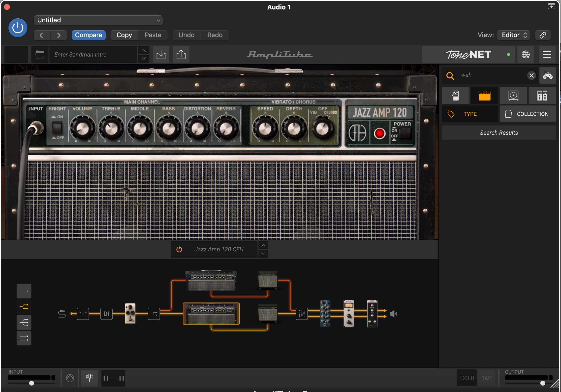Click the link chain icon
The height and width of the screenshot is (392, 561).
(x=543, y=35)
